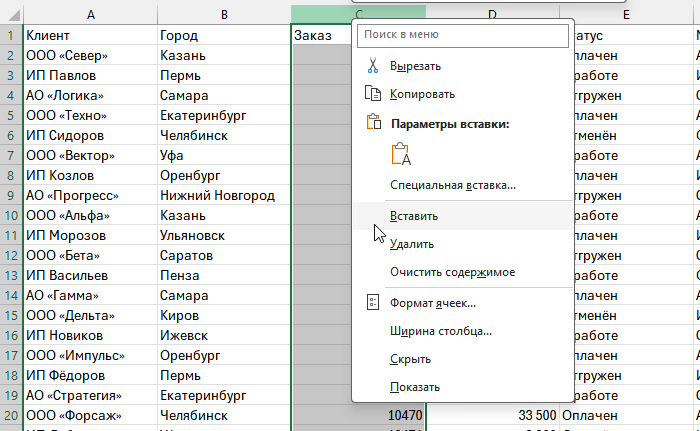Open 'Ширина столбца...' dialog
Image resolution: width=700 pixels, height=431 pixels.
pyautogui.click(x=440, y=331)
